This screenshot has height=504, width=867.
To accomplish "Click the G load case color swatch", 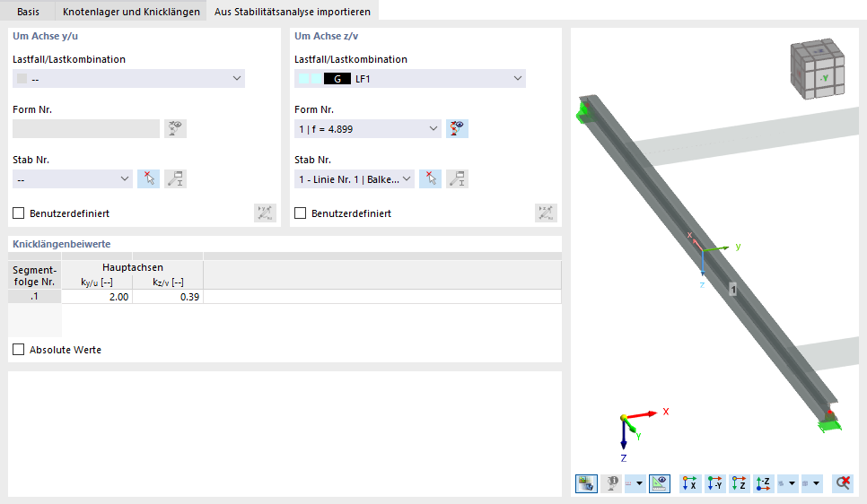I will click(x=337, y=79).
